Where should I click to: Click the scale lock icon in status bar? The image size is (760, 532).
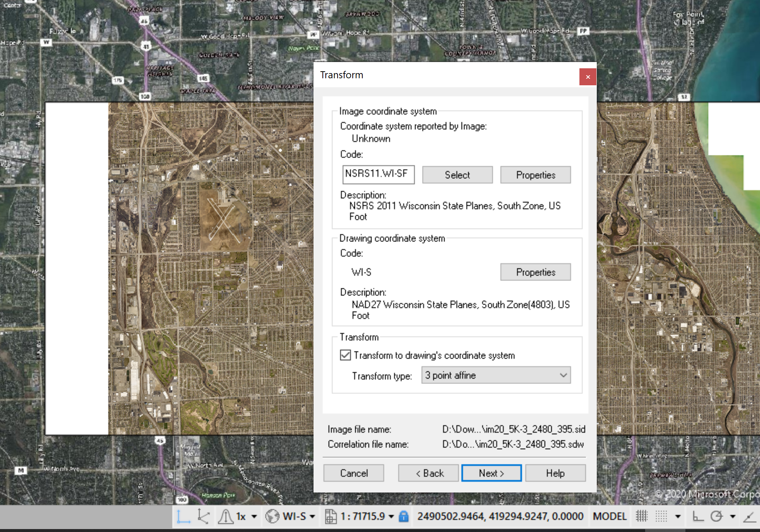[x=404, y=516]
